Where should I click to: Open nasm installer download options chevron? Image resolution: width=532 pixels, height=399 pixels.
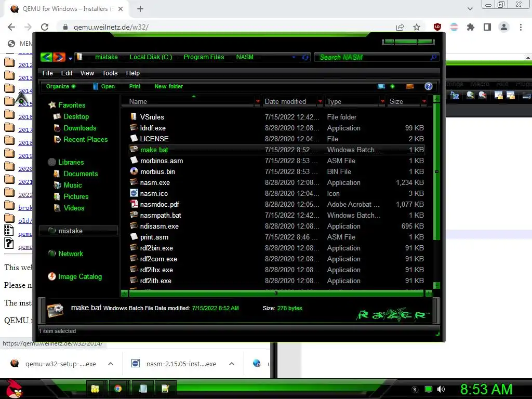pyautogui.click(x=232, y=364)
